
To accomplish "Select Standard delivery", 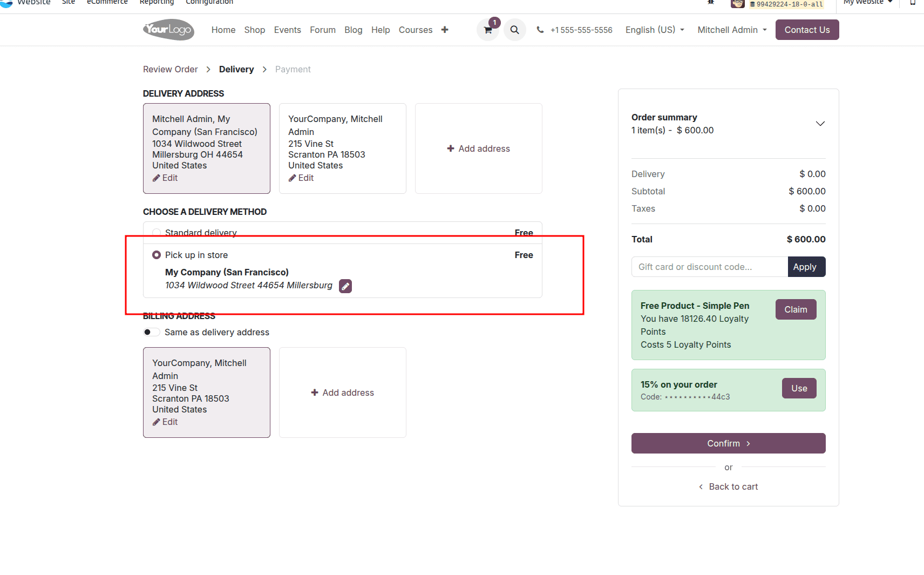I will 157,232.
